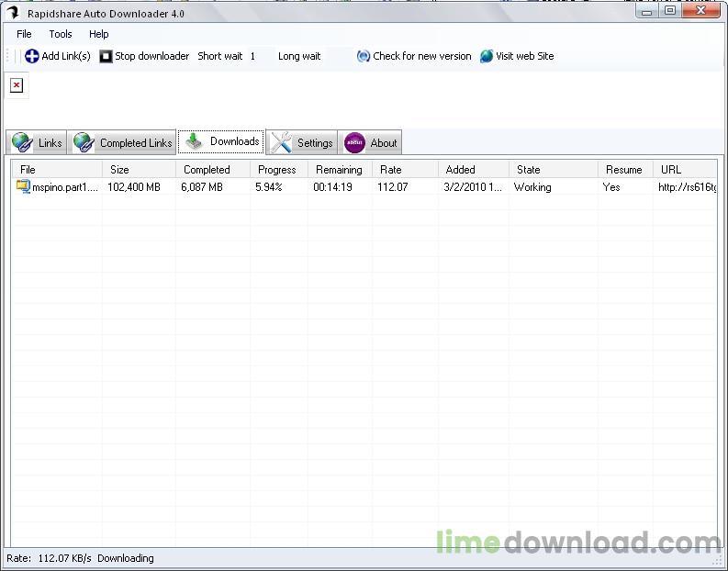Minimize the Rapidshare Auto Downloader window
The height and width of the screenshot is (571, 728).
[x=646, y=11]
